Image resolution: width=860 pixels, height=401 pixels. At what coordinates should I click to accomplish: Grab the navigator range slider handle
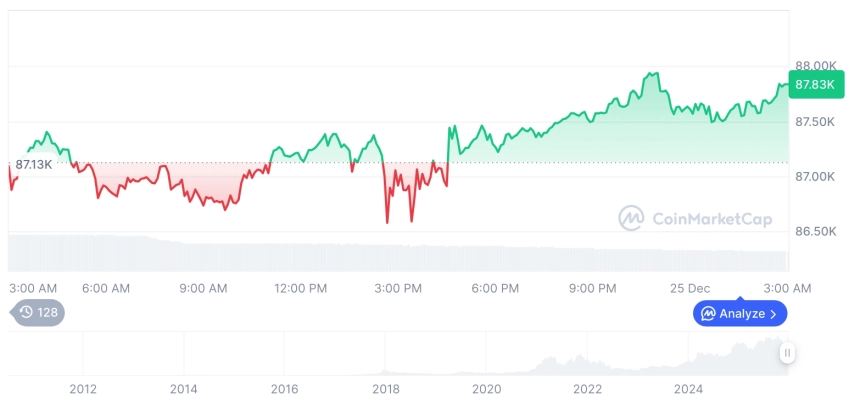pyautogui.click(x=788, y=352)
